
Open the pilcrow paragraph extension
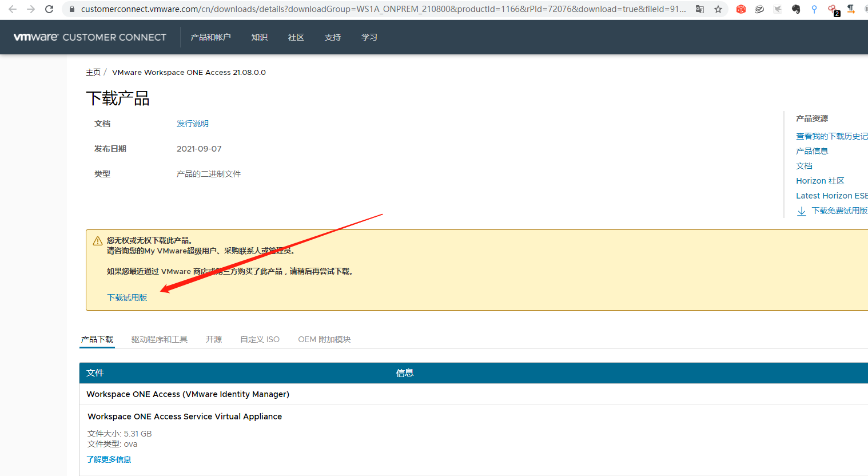851,9
